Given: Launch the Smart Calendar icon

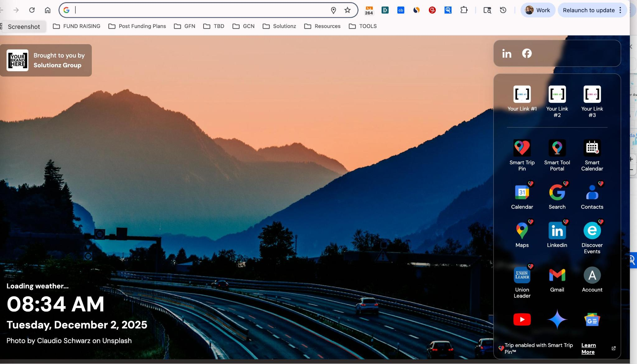Looking at the screenshot, I should pos(592,148).
